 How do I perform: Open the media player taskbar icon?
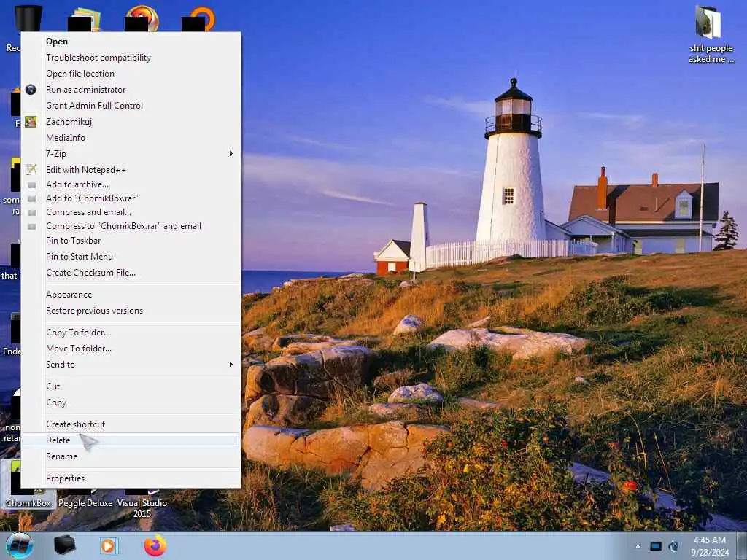109,545
